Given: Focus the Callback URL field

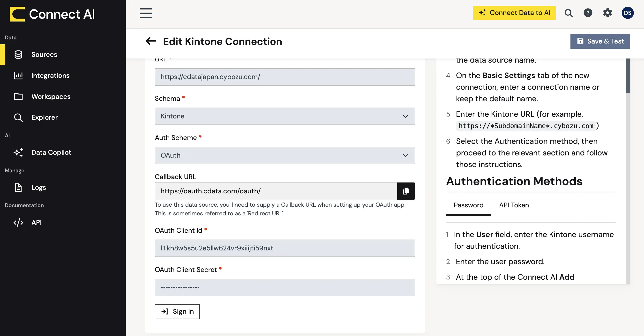Looking at the screenshot, I should pyautogui.click(x=276, y=191).
